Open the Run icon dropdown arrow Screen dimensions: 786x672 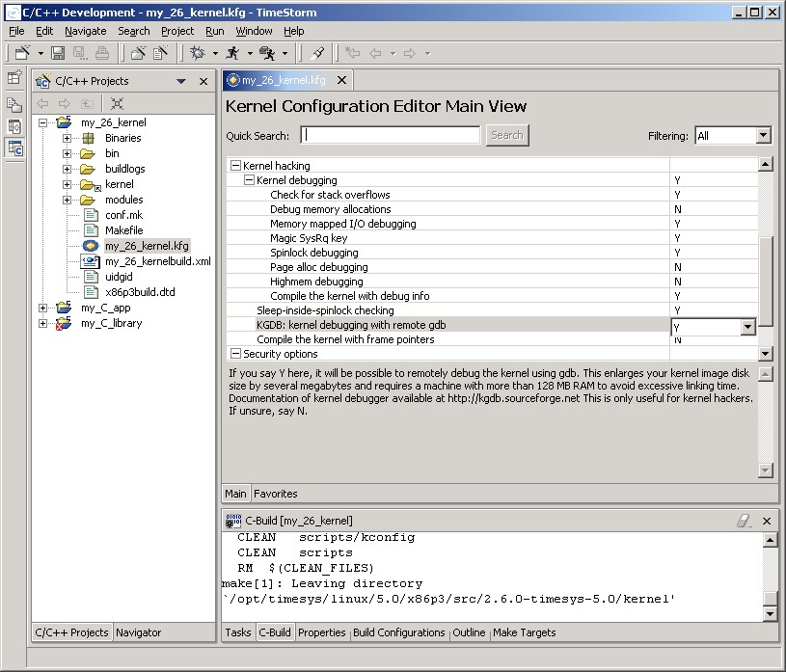(250, 53)
